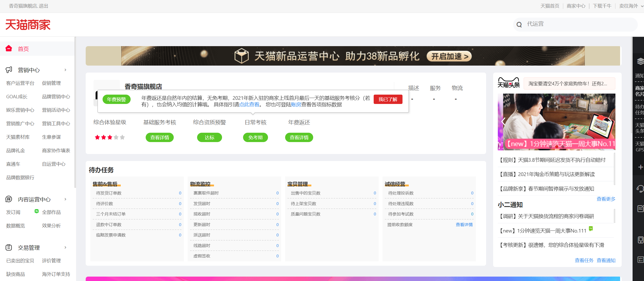644x281 pixels.
Task: Click the 天猫商家 logo
Action: point(28,25)
